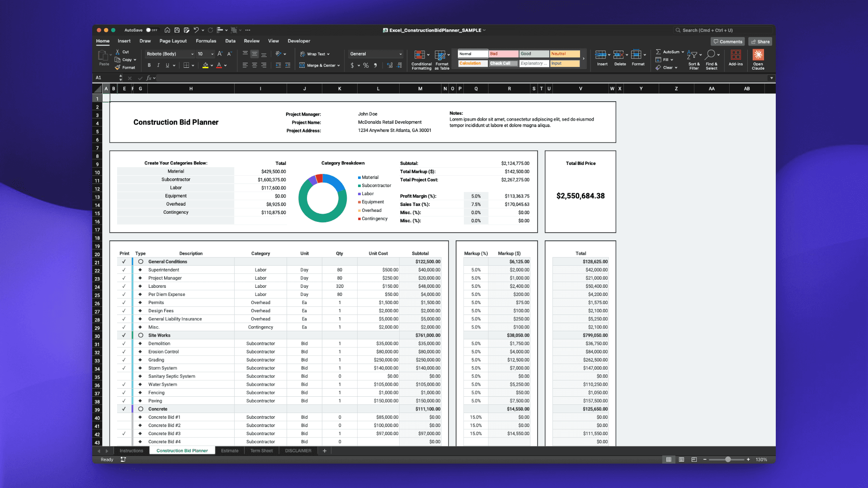Click the Increase Indent icon
This screenshot has height=488, width=868.
pyautogui.click(x=288, y=66)
